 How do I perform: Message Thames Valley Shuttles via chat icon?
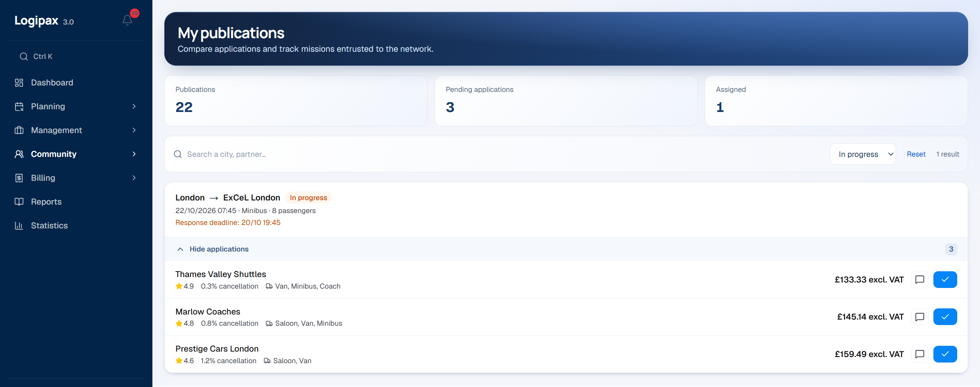click(919, 280)
